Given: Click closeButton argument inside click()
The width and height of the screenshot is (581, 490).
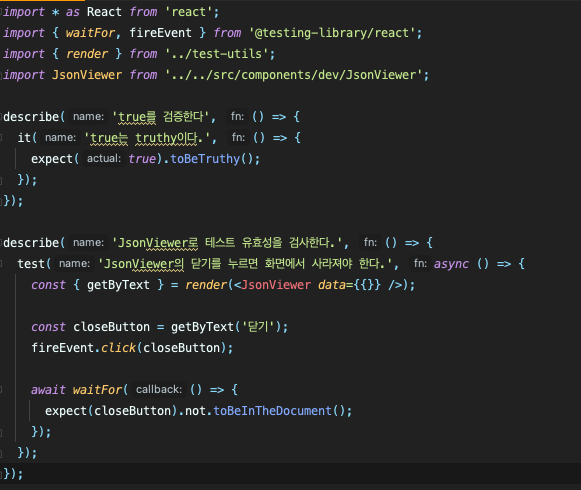Looking at the screenshot, I should coord(181,348).
